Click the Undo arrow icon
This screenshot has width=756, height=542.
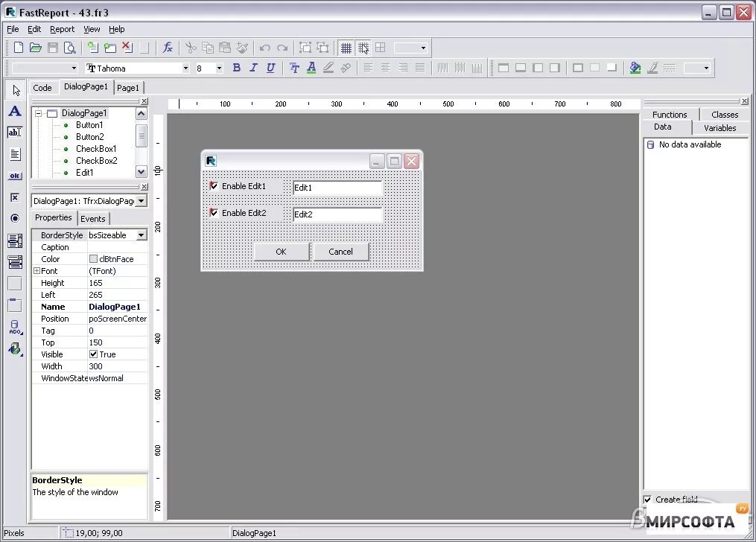click(x=264, y=47)
